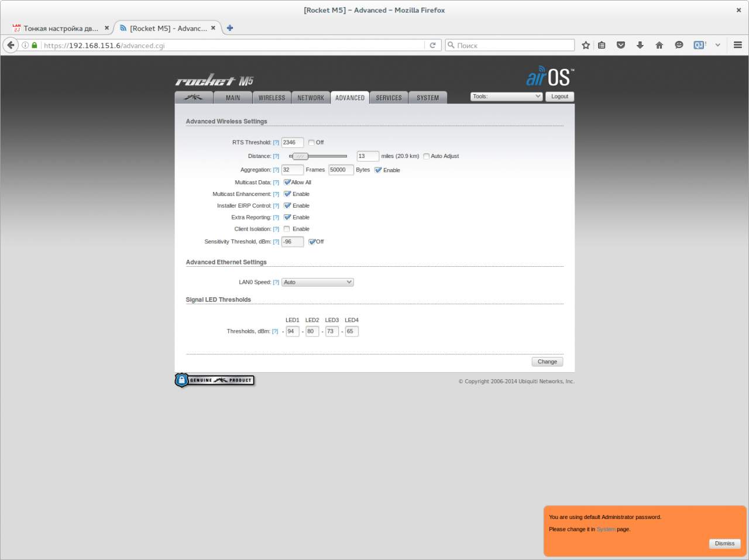Viewport: 749px width, 560px height.
Task: Open the Ubiquiti logo tab
Action: click(194, 98)
